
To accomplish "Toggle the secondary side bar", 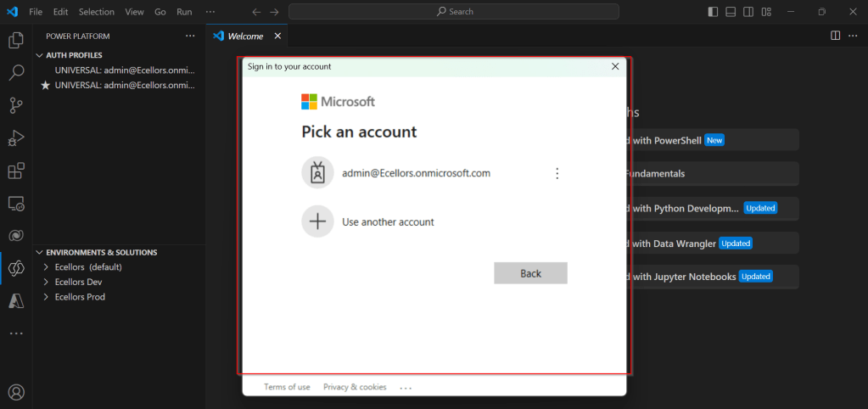I will coord(748,12).
